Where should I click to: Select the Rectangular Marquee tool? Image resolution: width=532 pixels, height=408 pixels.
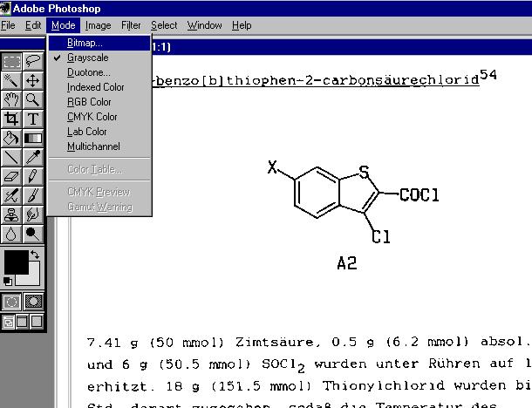pyautogui.click(x=12, y=61)
